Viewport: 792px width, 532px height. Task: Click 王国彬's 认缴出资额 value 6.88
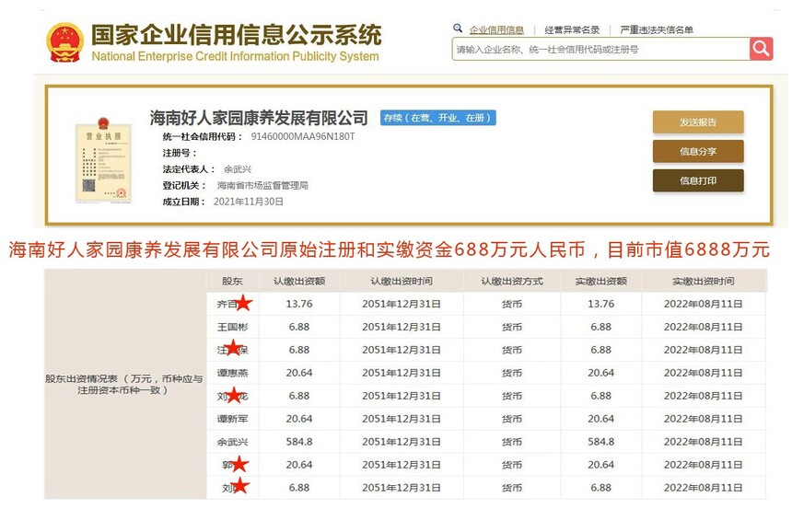[x=299, y=327]
